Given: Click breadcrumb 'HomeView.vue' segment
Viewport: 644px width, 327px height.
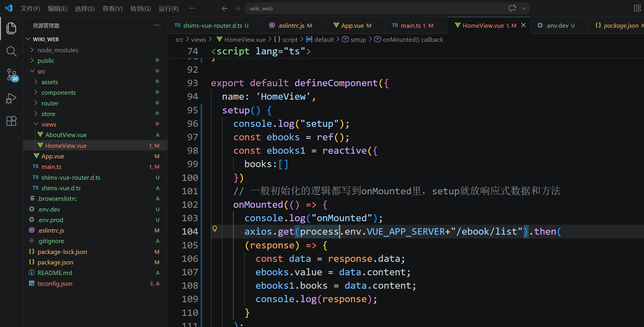Looking at the screenshot, I should 241,39.
